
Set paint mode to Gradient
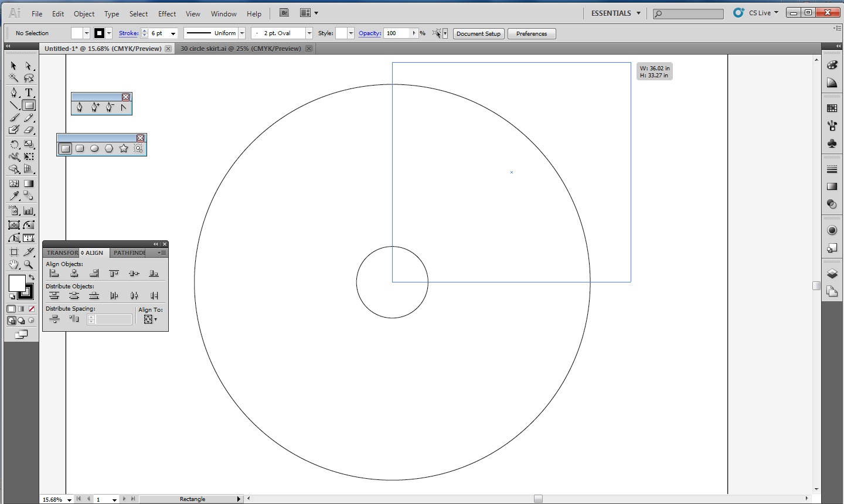point(21,309)
